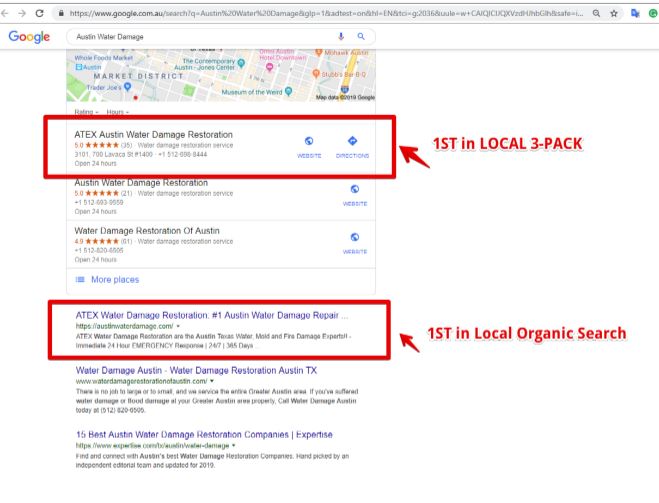Select Trader Joe's map pin
The width and height of the screenshot is (659, 503).
click(x=127, y=87)
